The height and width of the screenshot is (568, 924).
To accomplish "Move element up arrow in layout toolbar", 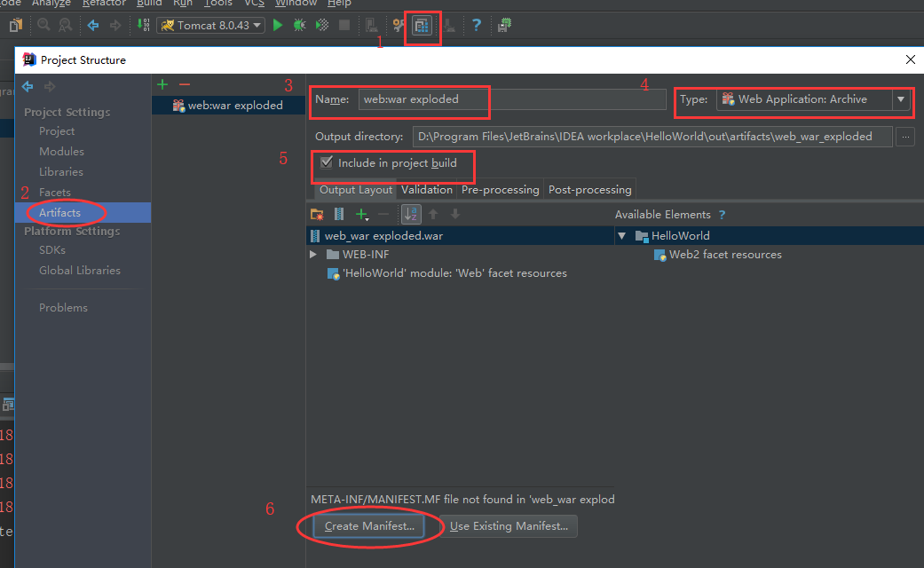I will (x=433, y=215).
